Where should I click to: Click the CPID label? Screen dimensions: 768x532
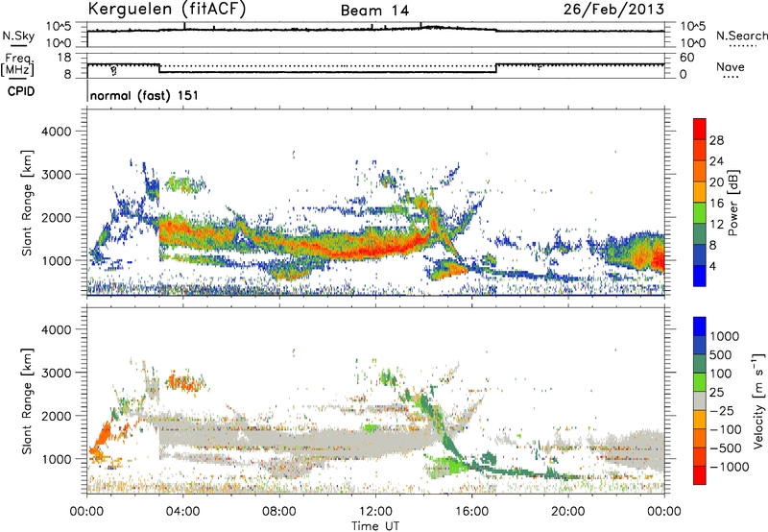(21, 91)
